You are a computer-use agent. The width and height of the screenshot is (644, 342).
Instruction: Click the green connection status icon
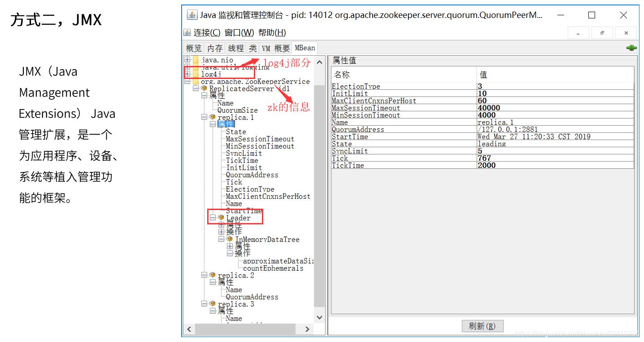click(632, 48)
